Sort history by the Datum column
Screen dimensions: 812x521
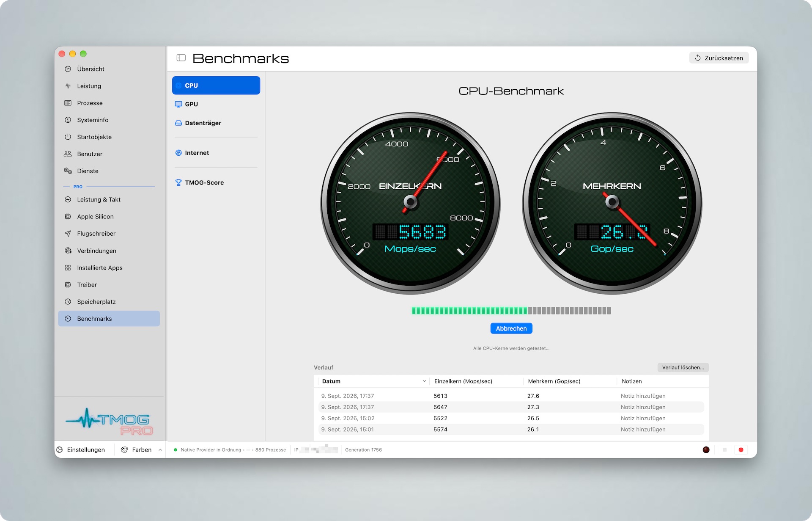pyautogui.click(x=373, y=381)
